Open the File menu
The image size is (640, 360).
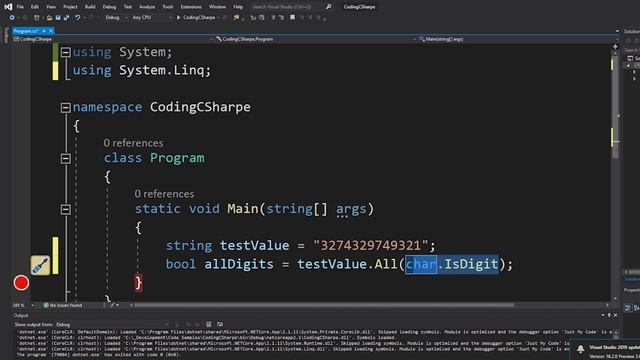click(20, 7)
